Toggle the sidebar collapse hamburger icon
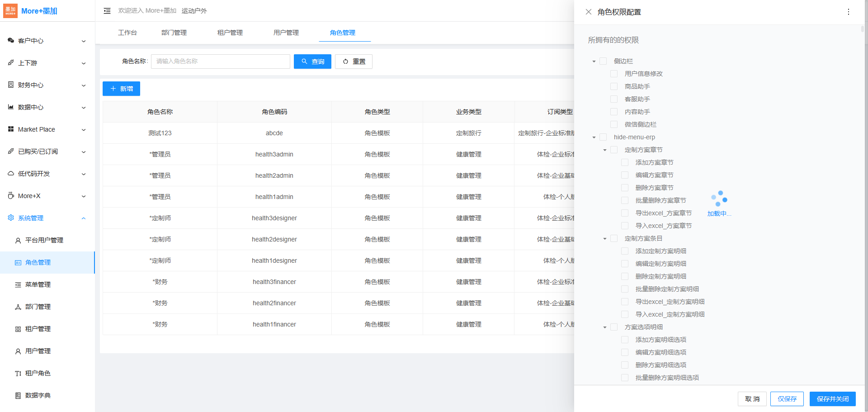This screenshot has height=412, width=868. [x=107, y=11]
